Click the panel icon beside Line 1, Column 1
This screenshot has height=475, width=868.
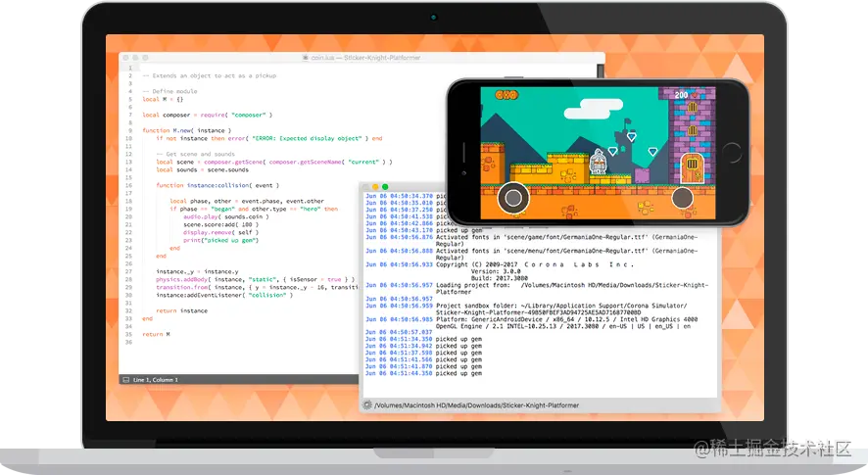coord(125,380)
